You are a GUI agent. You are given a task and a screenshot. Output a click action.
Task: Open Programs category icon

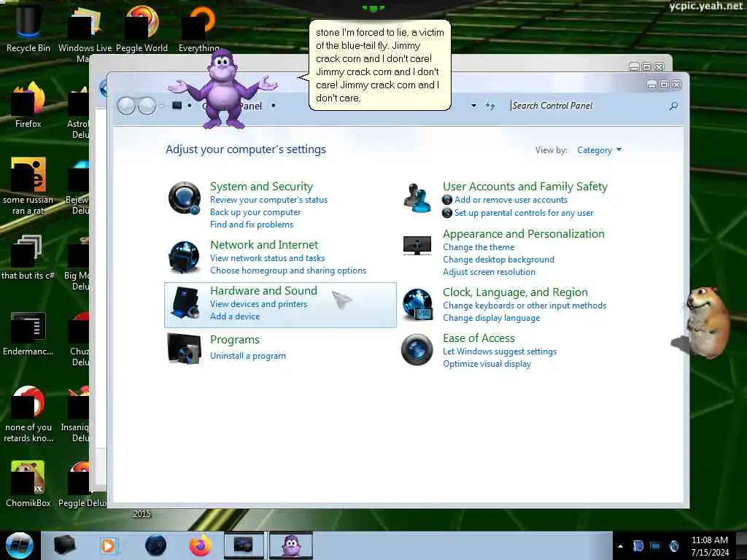coord(185,349)
